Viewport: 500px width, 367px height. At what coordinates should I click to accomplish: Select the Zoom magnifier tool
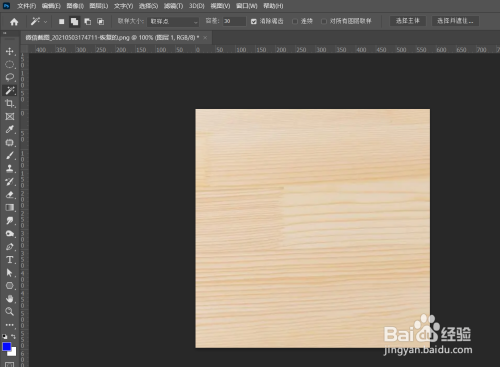10,312
